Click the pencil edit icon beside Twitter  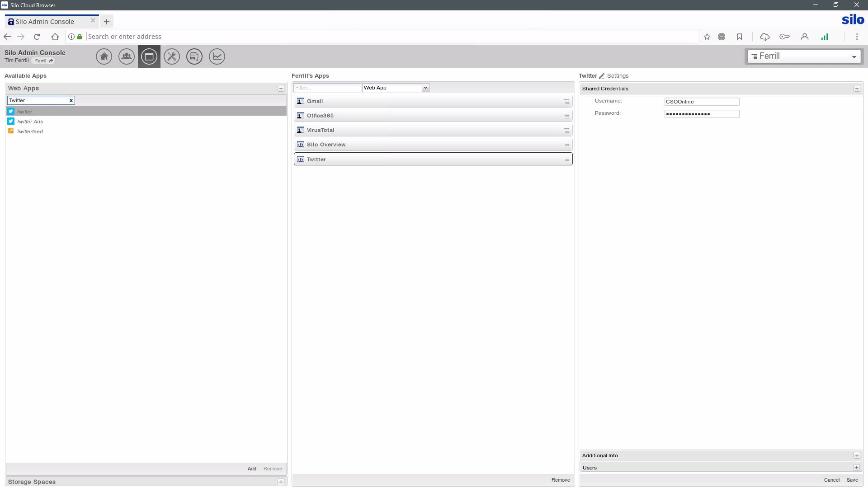point(602,76)
